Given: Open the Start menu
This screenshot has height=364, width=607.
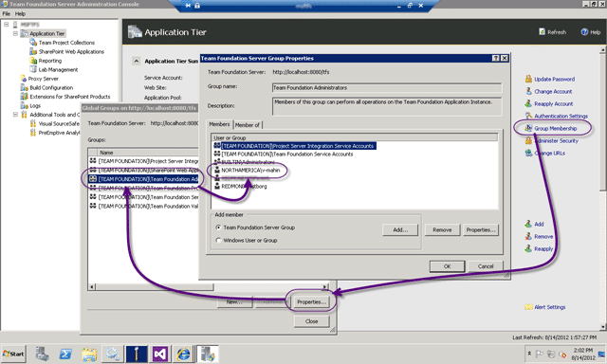Looking at the screenshot, I should [x=13, y=354].
